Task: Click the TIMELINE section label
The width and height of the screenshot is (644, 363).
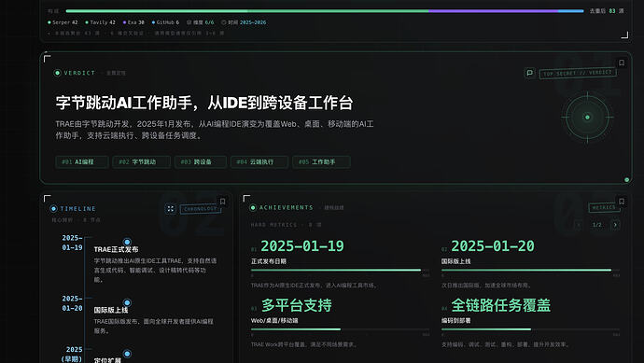Action: point(77,209)
